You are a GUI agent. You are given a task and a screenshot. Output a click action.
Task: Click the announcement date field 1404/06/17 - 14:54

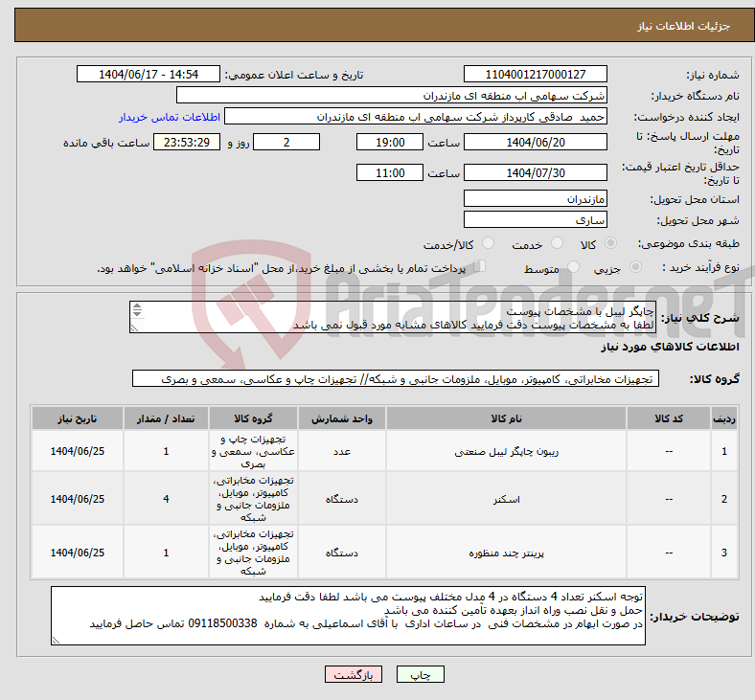pos(149,75)
